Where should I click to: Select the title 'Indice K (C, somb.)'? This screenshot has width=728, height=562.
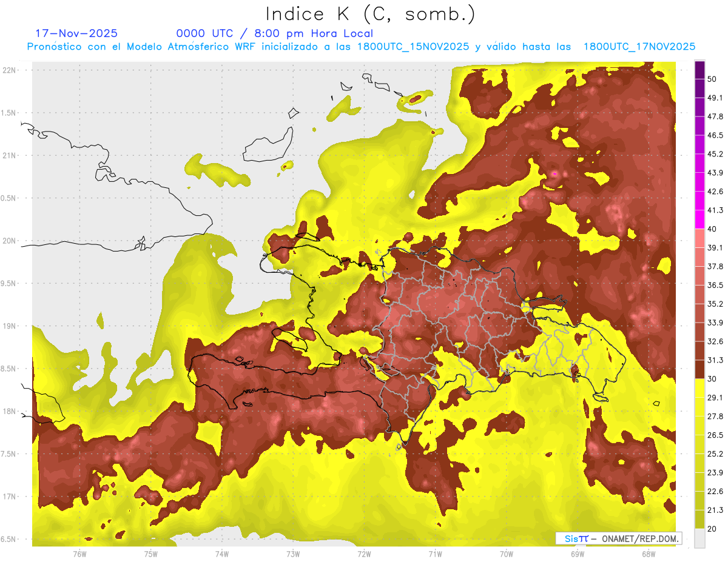pyautogui.click(x=371, y=13)
